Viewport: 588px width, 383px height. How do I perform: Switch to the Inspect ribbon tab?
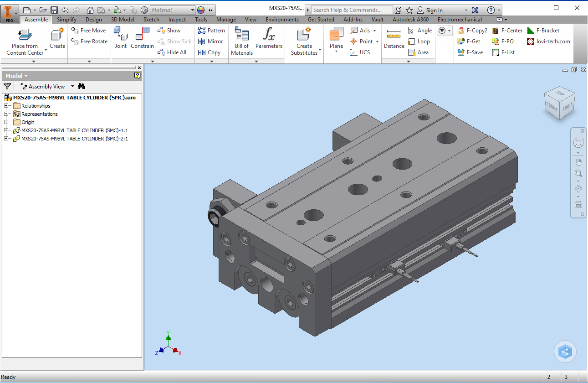(177, 20)
